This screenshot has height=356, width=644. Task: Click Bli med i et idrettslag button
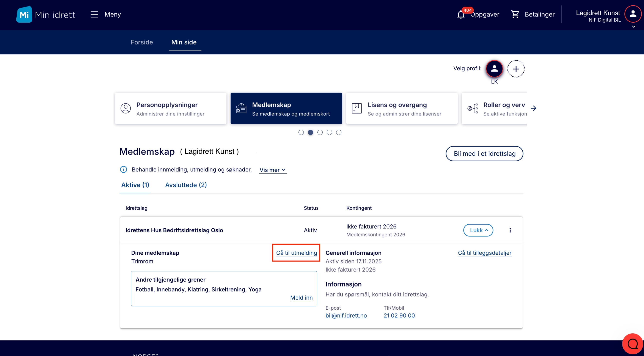click(x=484, y=154)
